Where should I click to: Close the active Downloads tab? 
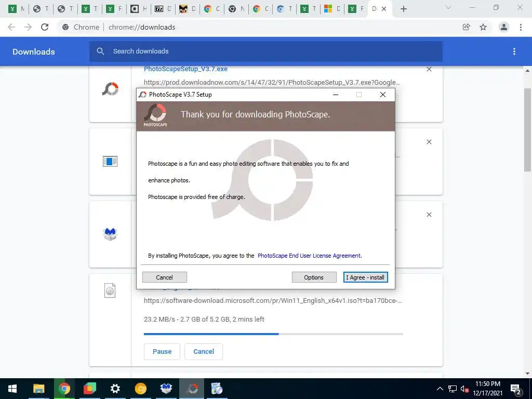pyautogui.click(x=384, y=9)
